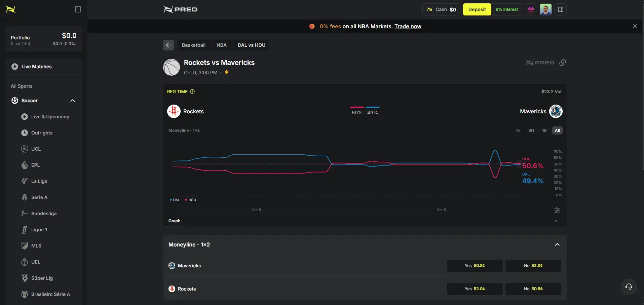
Task: Open NBA breadcrumb
Action: coord(221,45)
